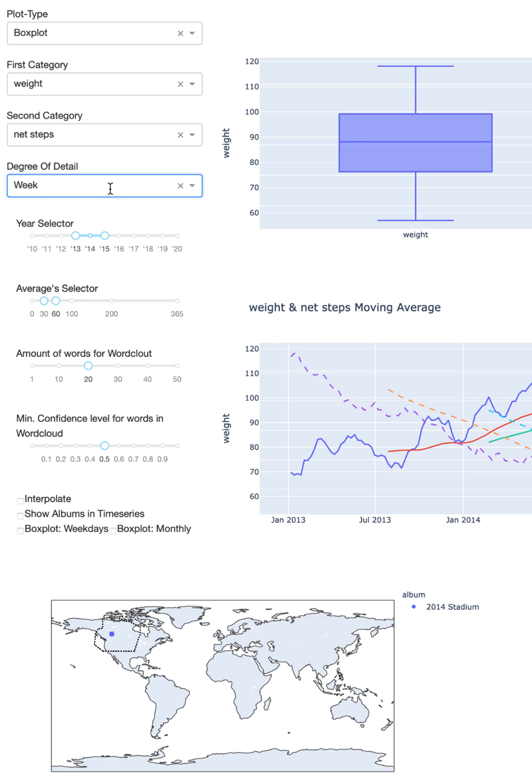Enable Boxplot: Weekdays checkbox

coord(21,530)
